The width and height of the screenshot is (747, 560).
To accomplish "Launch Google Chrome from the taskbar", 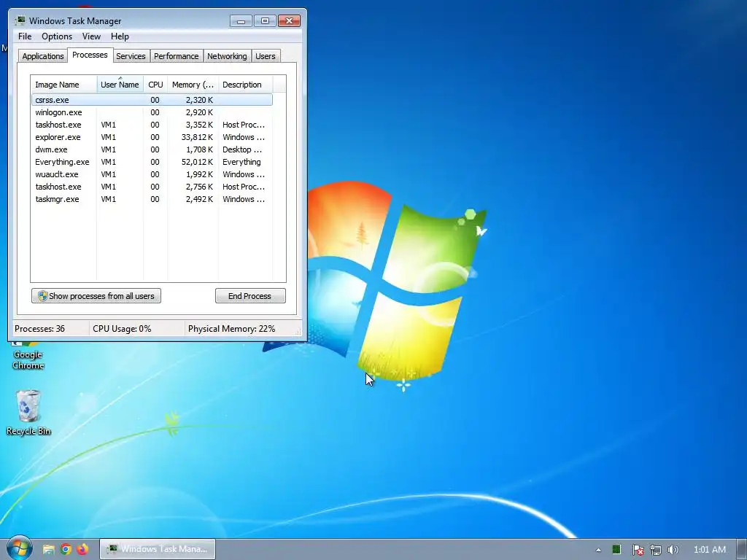I will coord(66,549).
